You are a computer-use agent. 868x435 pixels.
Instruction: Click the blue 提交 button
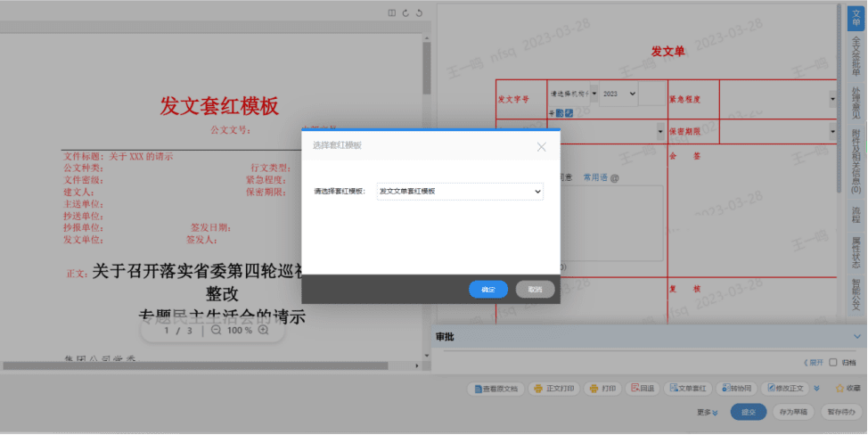[x=749, y=412]
